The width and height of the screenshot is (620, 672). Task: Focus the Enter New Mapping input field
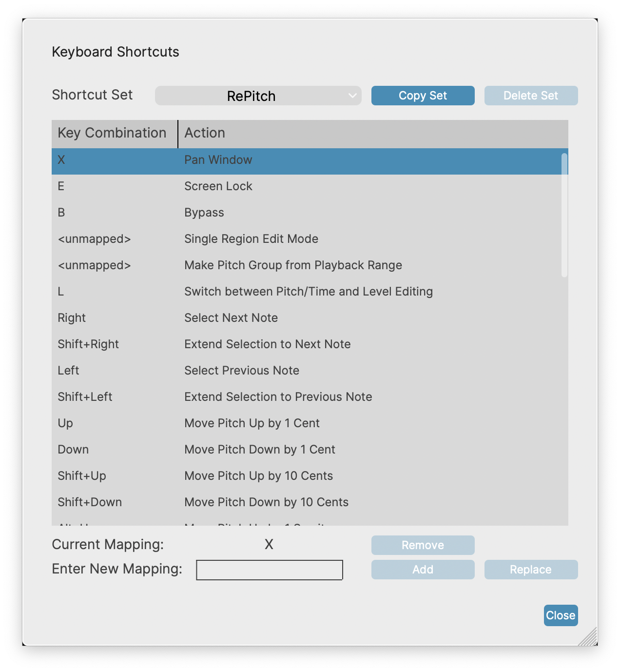click(269, 570)
